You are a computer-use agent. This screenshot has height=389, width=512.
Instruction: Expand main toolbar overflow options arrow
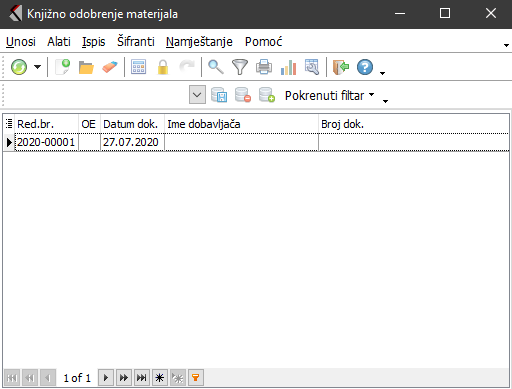[x=383, y=73]
